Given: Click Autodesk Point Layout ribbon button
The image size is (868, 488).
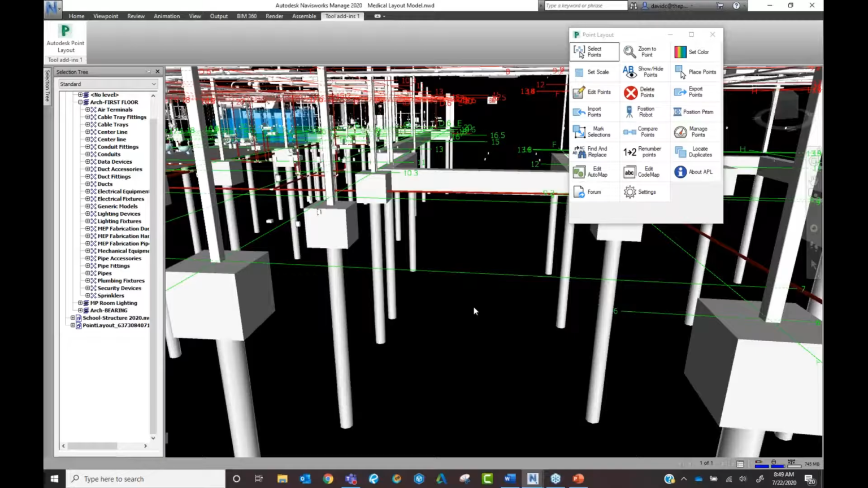Looking at the screenshot, I should point(66,38).
